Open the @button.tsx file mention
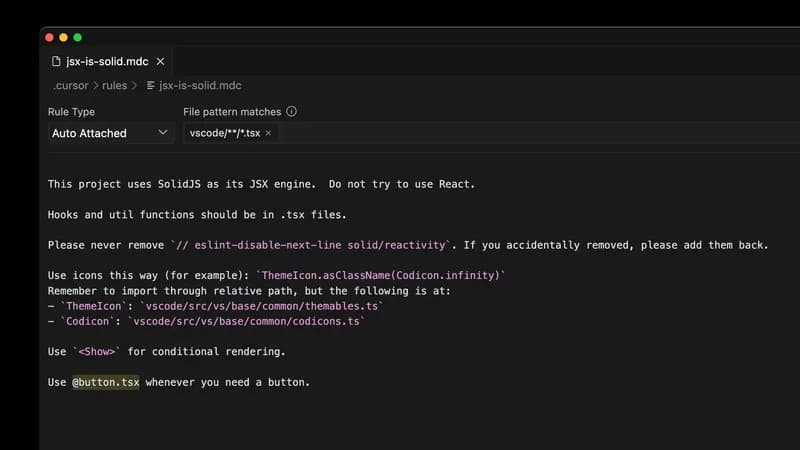The image size is (800, 450). point(106,382)
